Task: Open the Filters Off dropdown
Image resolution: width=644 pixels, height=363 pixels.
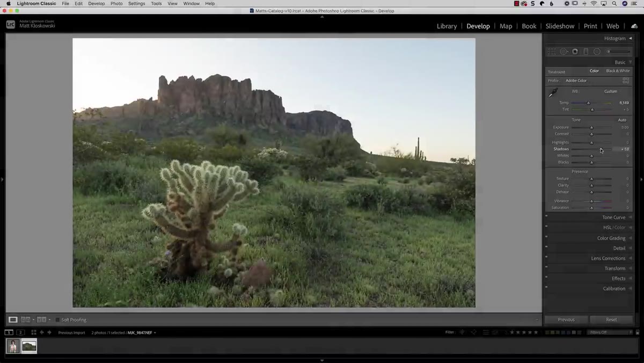Action: click(611, 332)
